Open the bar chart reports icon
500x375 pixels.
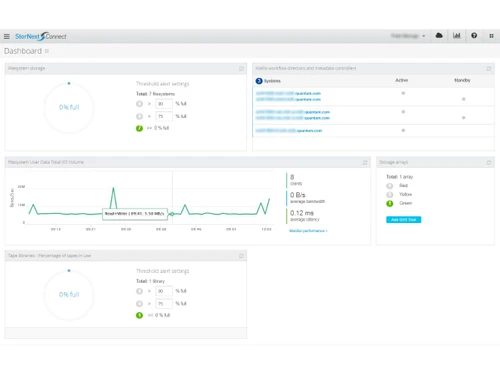coord(456,35)
